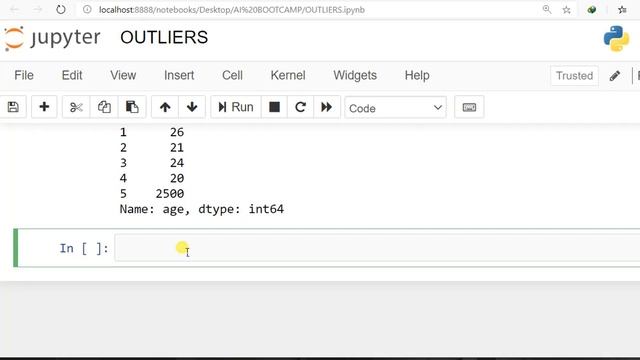640x360 pixels.
Task: Click into the empty code cell input
Action: (x=377, y=248)
